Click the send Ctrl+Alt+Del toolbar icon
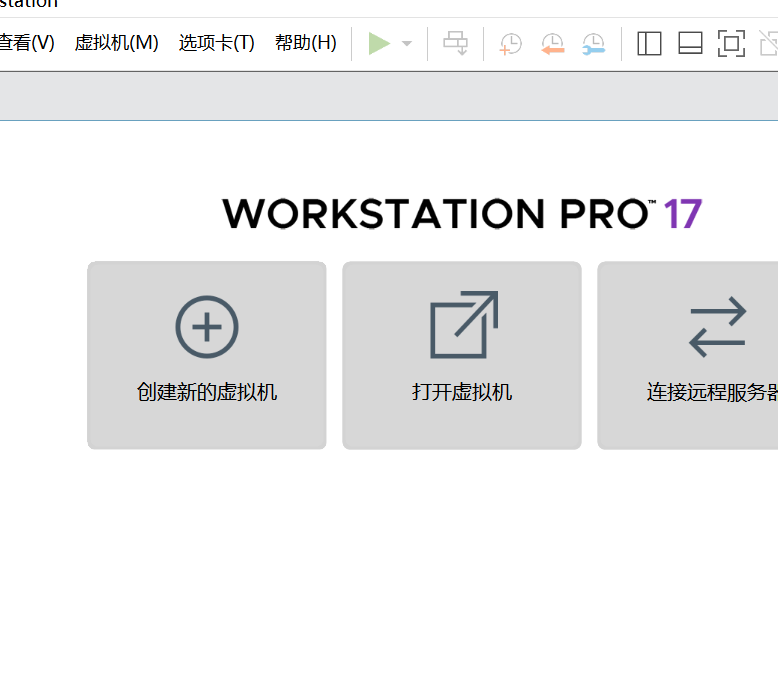Image resolution: width=778 pixels, height=678 pixels. [455, 44]
